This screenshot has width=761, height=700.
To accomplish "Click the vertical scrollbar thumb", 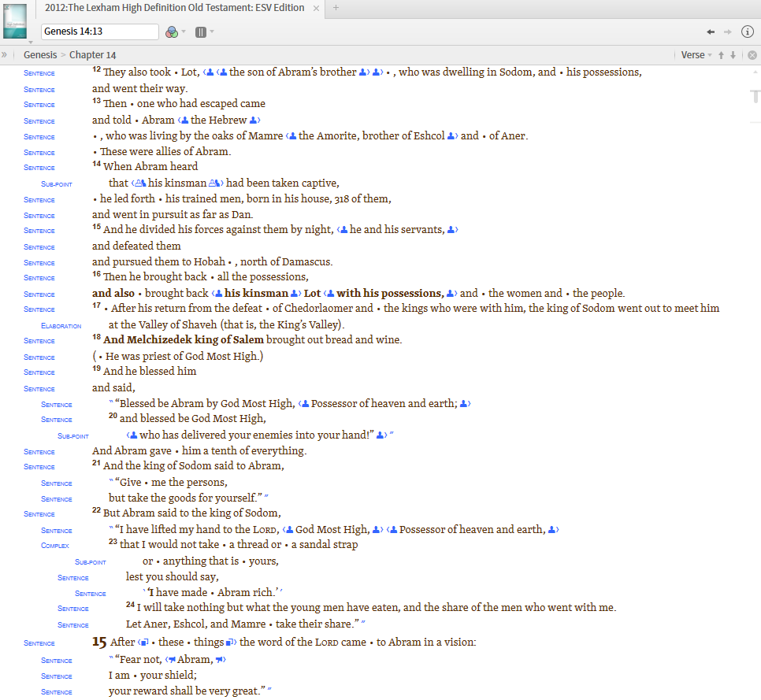I will click(x=755, y=96).
